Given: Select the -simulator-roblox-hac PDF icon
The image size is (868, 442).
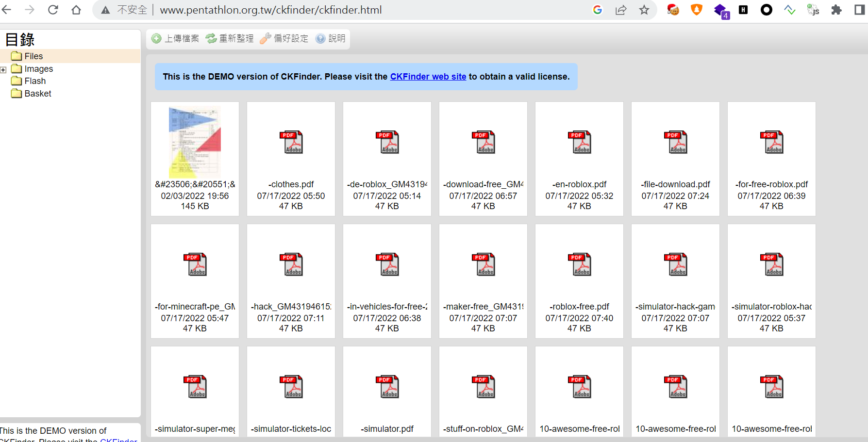Looking at the screenshot, I should point(771,264).
